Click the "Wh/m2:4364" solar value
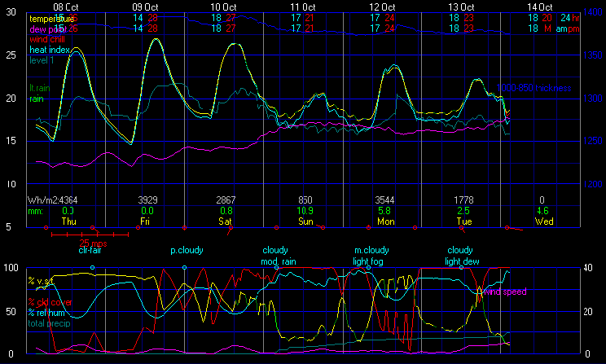Image resolution: width=606 pixels, height=364 pixels. click(x=52, y=200)
